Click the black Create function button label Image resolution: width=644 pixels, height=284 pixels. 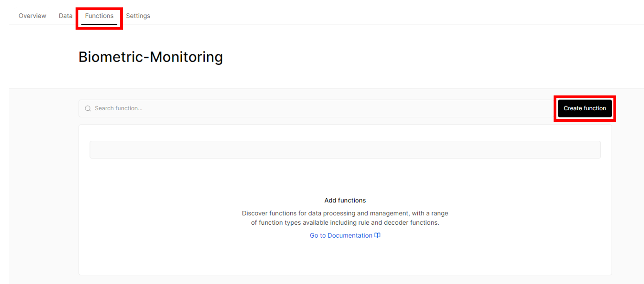[x=585, y=108]
